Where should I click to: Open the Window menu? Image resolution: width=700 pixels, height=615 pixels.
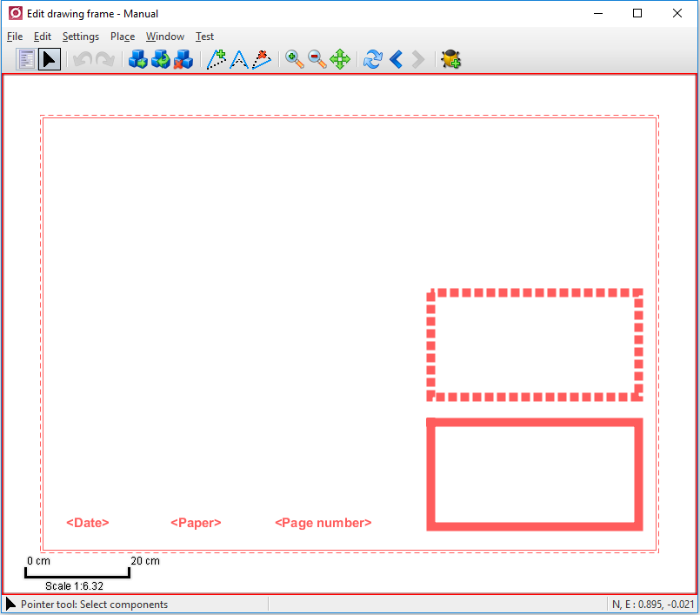coord(165,37)
